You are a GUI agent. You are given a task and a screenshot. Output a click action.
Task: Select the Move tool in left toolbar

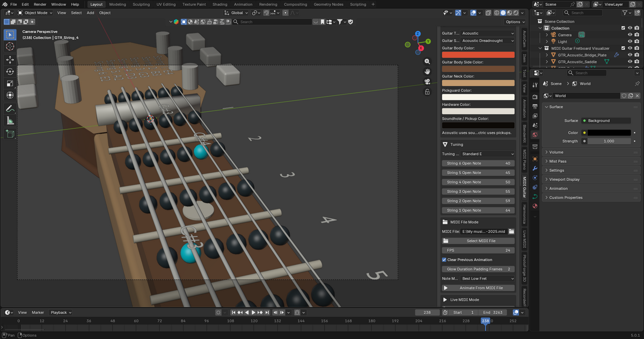click(10, 60)
